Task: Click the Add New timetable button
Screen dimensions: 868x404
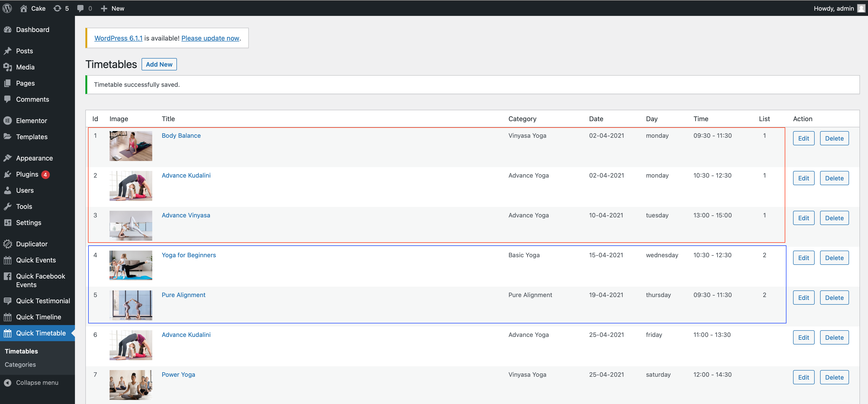Action: tap(159, 64)
